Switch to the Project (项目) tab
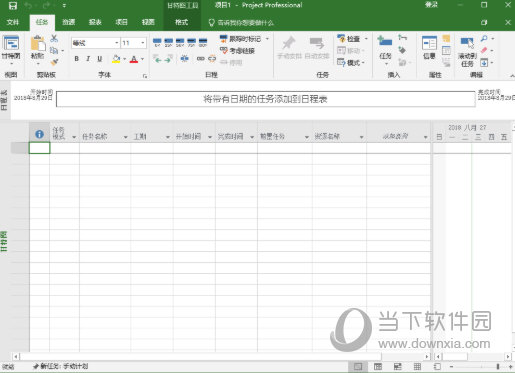This screenshot has height=373, width=515. [x=121, y=22]
